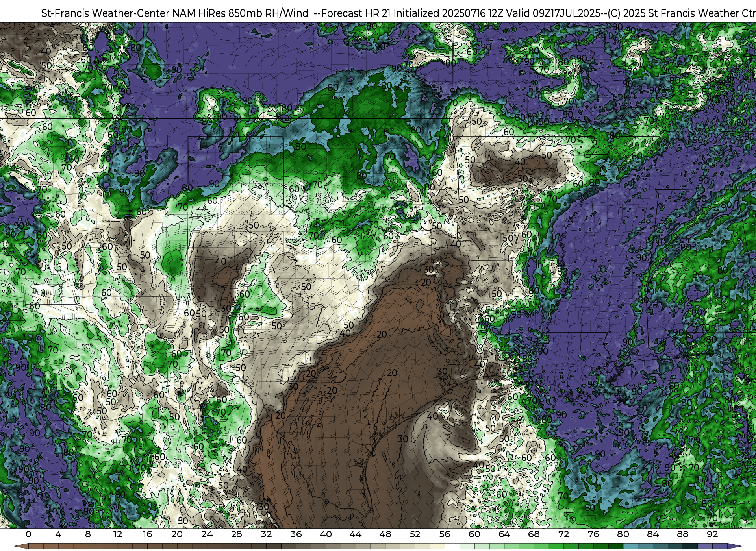Click the "Forecast HR 21" text in header

point(356,13)
